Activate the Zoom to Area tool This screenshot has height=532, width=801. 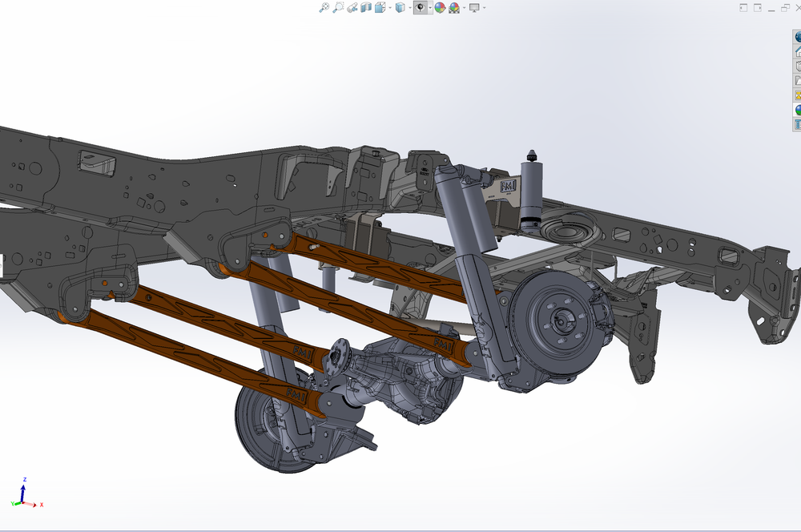337,8
